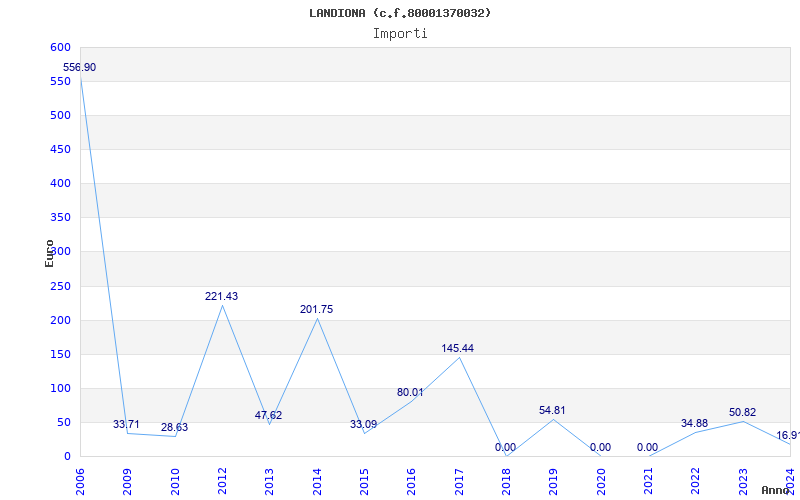
Task: Click the 450 y-axis tick label
Action: [x=60, y=149]
